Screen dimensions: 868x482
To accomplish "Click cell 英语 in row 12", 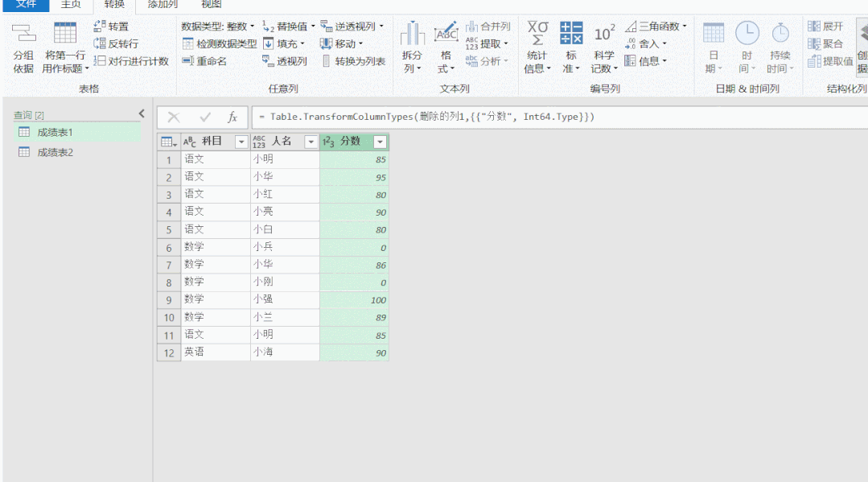I will click(216, 352).
